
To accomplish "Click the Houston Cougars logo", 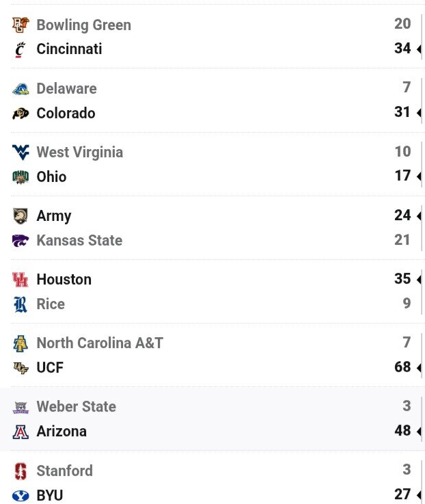I will tap(20, 279).
